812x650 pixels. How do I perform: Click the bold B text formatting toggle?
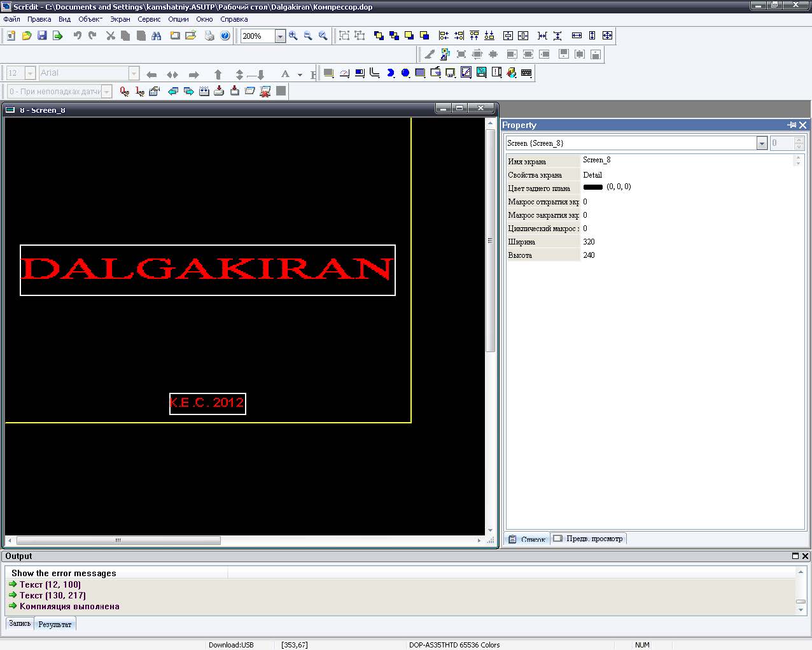coord(313,74)
